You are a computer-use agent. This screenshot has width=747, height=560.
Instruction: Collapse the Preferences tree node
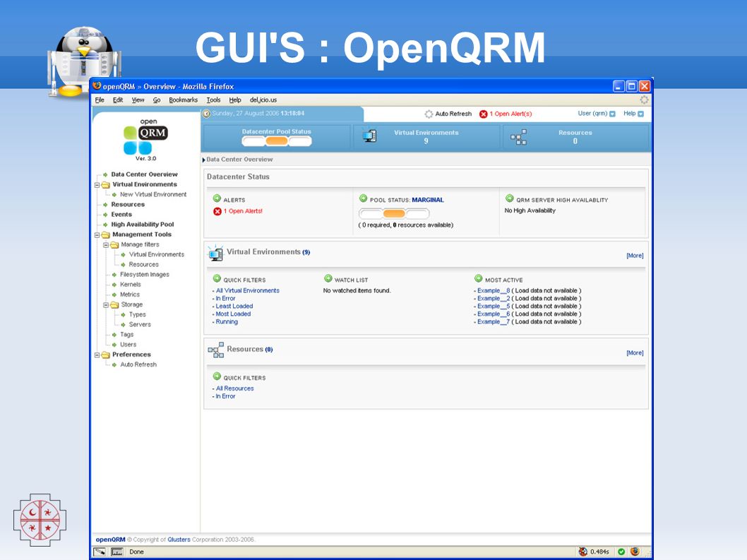tap(97, 355)
